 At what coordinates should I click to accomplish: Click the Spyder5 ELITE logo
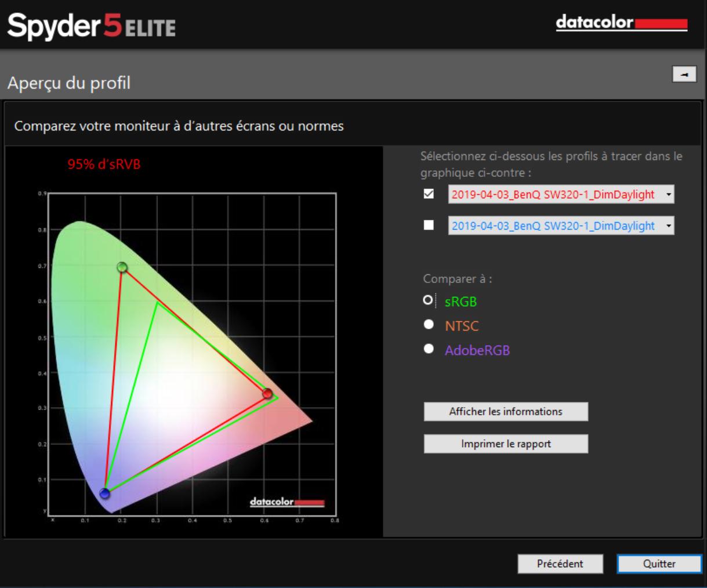[x=91, y=26]
